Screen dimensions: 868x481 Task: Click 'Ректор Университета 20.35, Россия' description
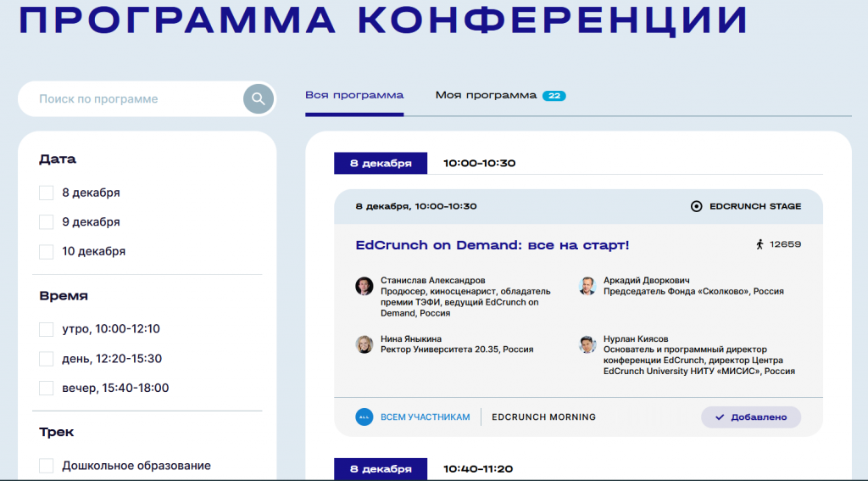457,350
